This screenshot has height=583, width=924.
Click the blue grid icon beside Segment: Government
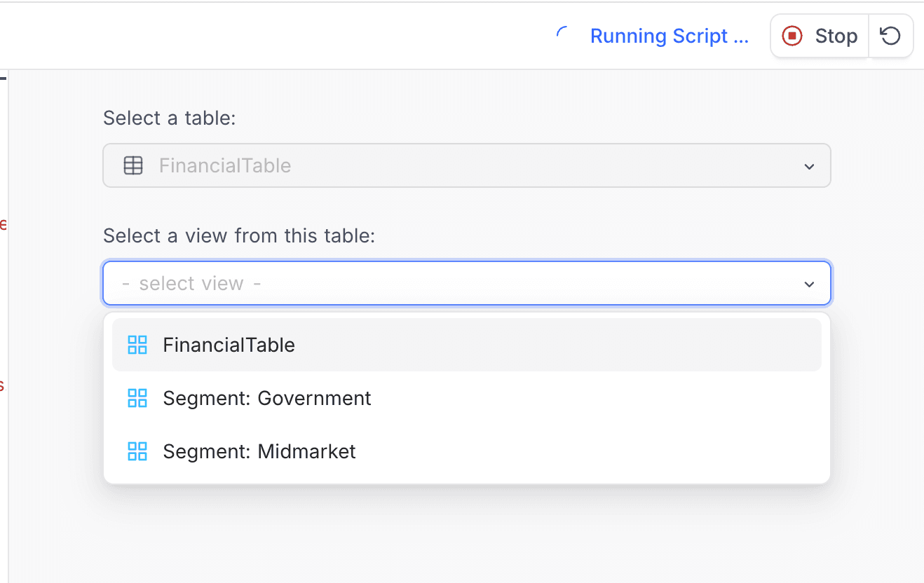coord(137,398)
